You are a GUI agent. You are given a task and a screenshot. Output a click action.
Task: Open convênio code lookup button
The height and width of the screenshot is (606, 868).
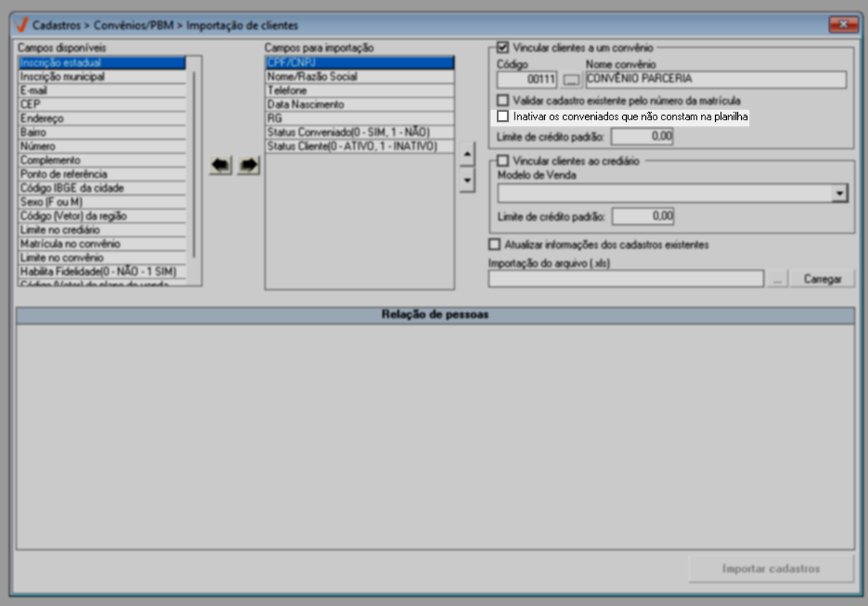571,80
